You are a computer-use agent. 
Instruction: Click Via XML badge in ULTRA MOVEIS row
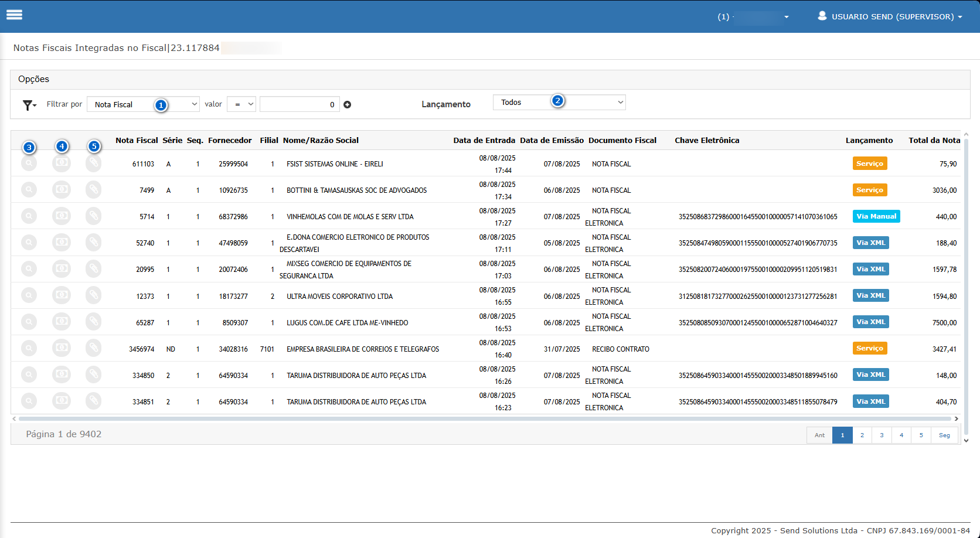pyautogui.click(x=871, y=295)
